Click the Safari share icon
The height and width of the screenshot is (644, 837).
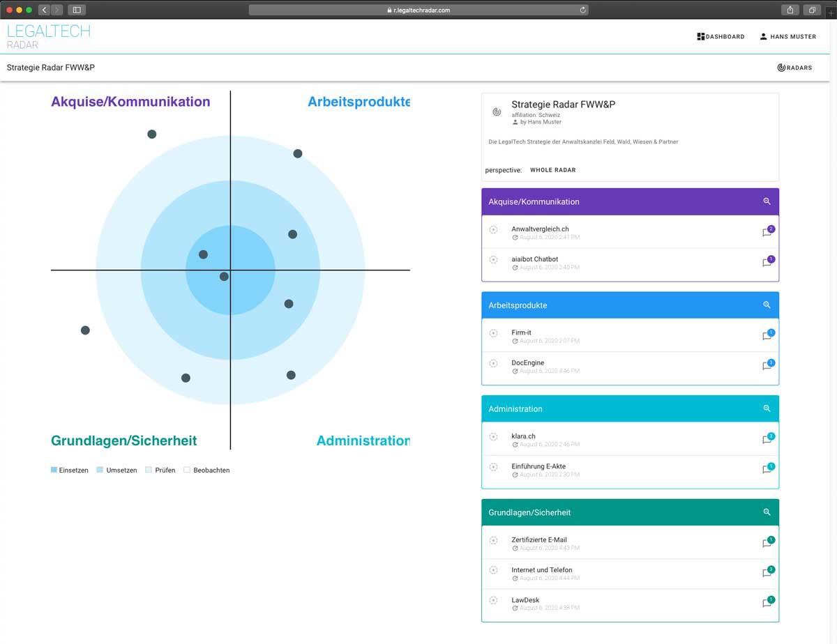(790, 10)
